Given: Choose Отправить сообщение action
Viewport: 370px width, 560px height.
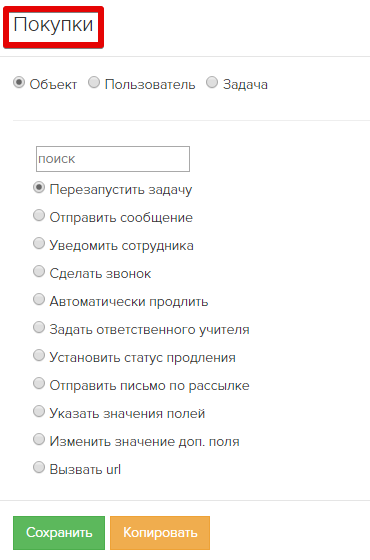Looking at the screenshot, I should pyautogui.click(x=39, y=215).
